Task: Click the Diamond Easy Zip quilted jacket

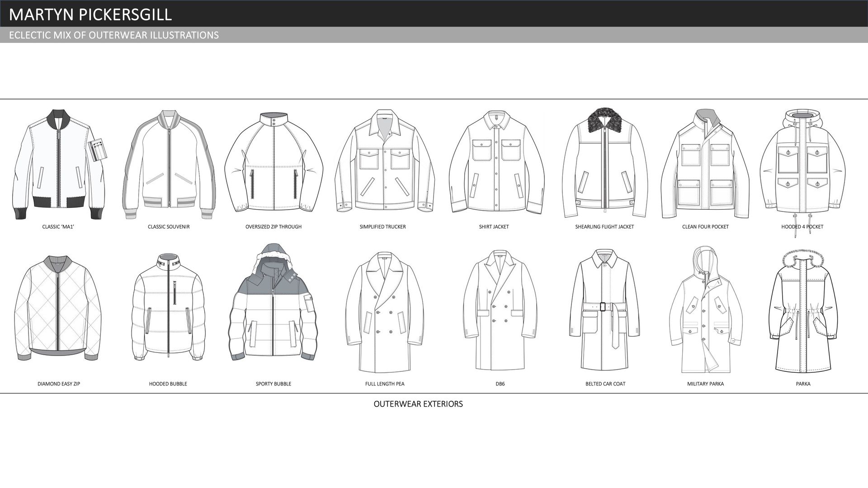Action: click(x=58, y=308)
